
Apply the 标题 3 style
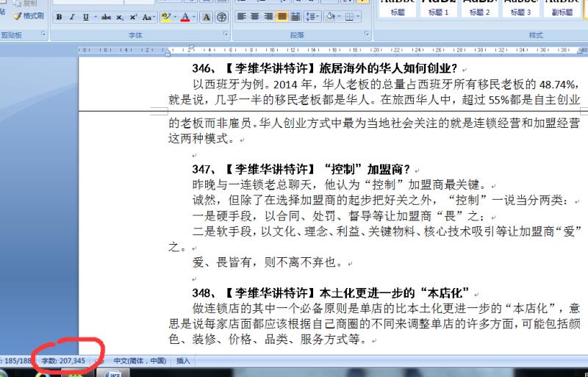tap(521, 8)
